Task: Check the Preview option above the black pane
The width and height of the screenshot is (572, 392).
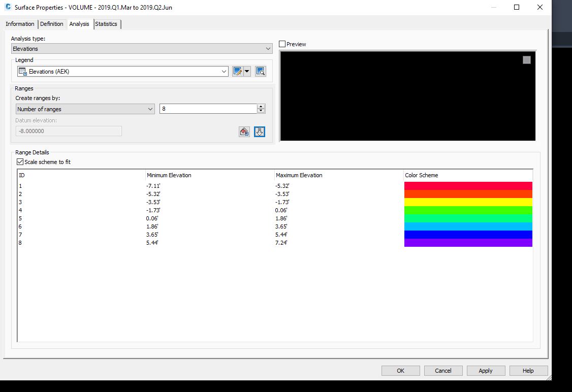Action: 282,44
